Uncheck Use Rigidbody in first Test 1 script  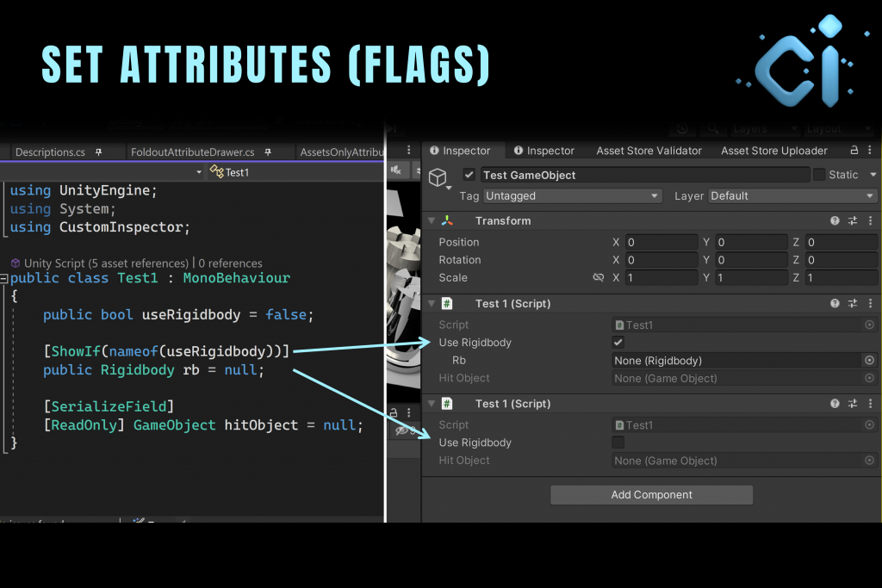click(x=618, y=343)
